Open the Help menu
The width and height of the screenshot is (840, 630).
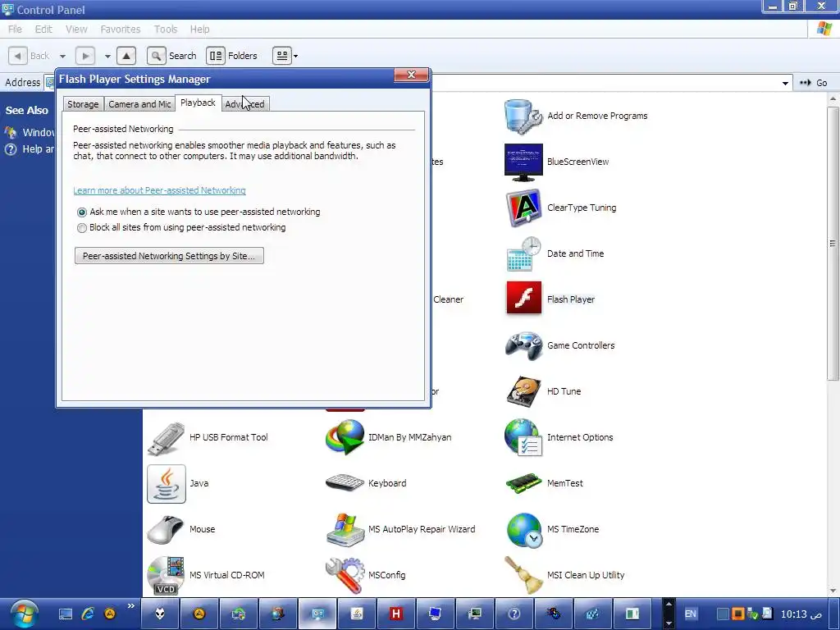[x=200, y=30]
